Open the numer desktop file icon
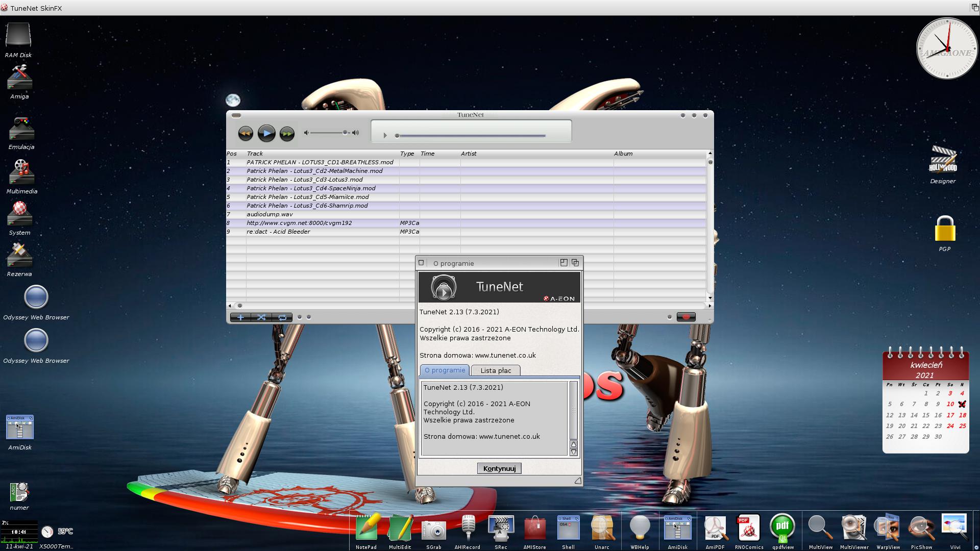Image resolution: width=980 pixels, height=551 pixels. [19, 496]
